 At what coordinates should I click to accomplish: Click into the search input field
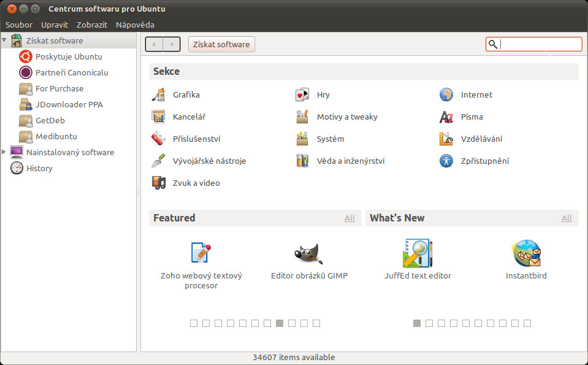pos(538,44)
